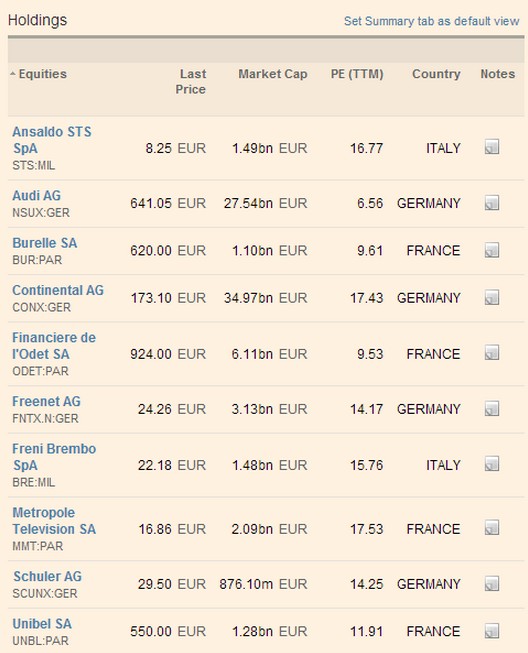Open Continental AG company page
Image resolution: width=528 pixels, height=653 pixels.
click(58, 290)
